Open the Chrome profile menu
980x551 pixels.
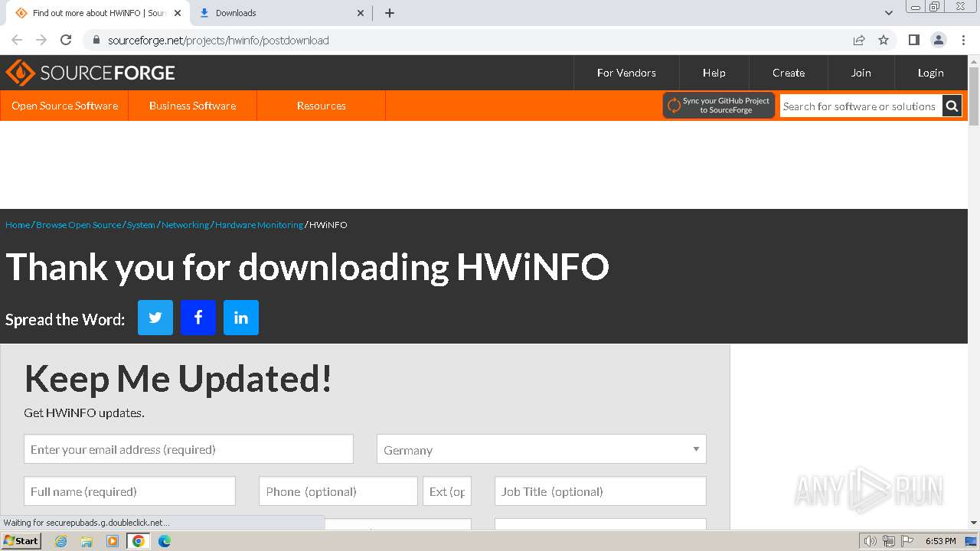pyautogui.click(x=938, y=40)
